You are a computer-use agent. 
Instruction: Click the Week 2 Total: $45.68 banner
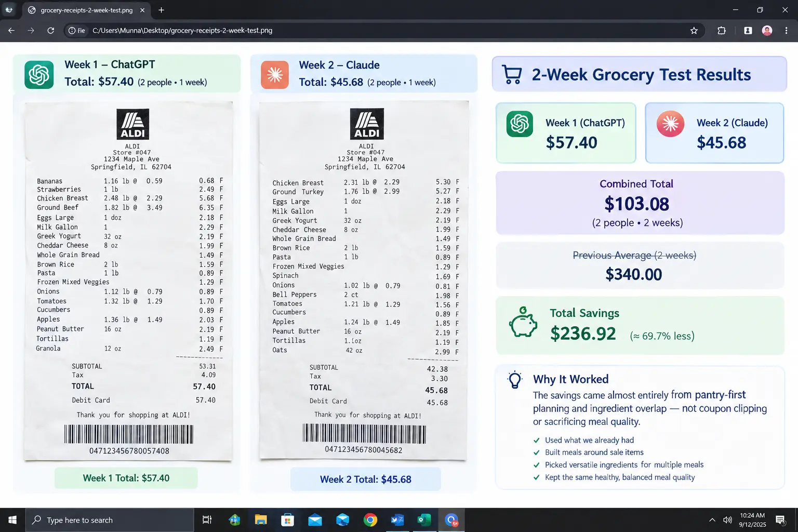point(366,480)
